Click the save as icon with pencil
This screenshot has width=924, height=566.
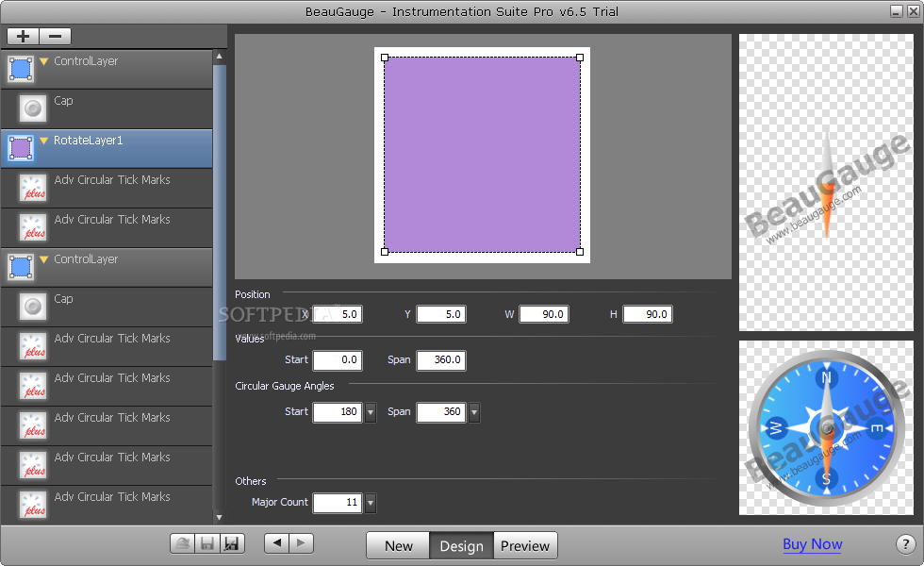(232, 543)
